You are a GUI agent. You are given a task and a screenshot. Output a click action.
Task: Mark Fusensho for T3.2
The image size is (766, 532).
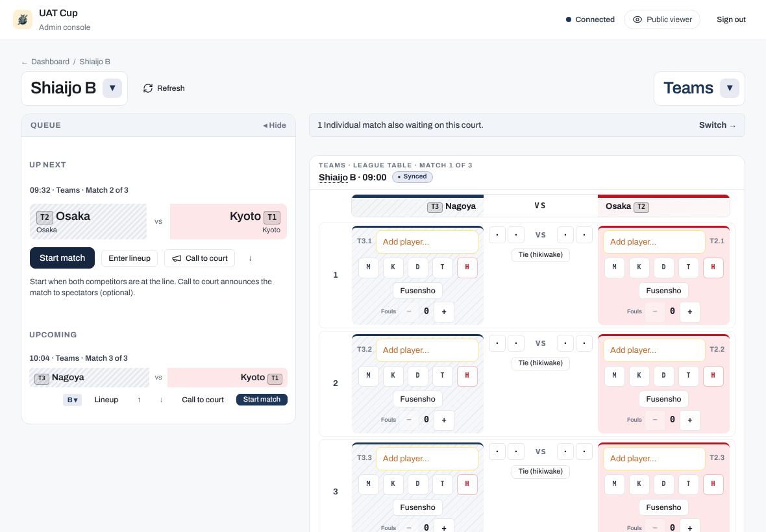(x=417, y=399)
